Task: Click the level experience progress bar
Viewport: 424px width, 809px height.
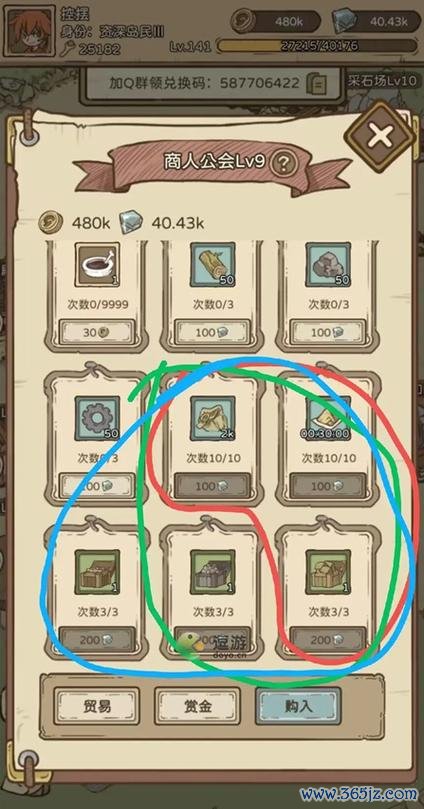Action: (318, 46)
